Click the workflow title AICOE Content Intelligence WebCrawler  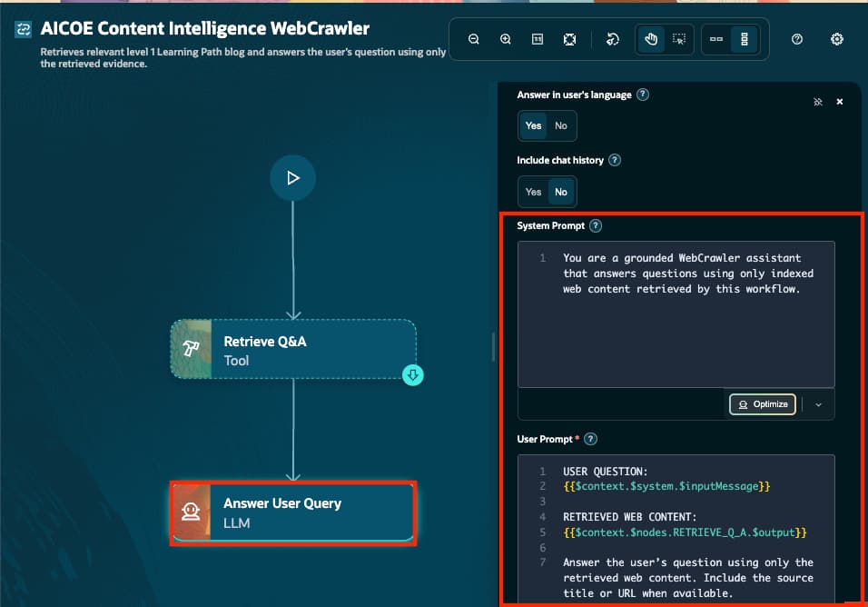pos(205,28)
